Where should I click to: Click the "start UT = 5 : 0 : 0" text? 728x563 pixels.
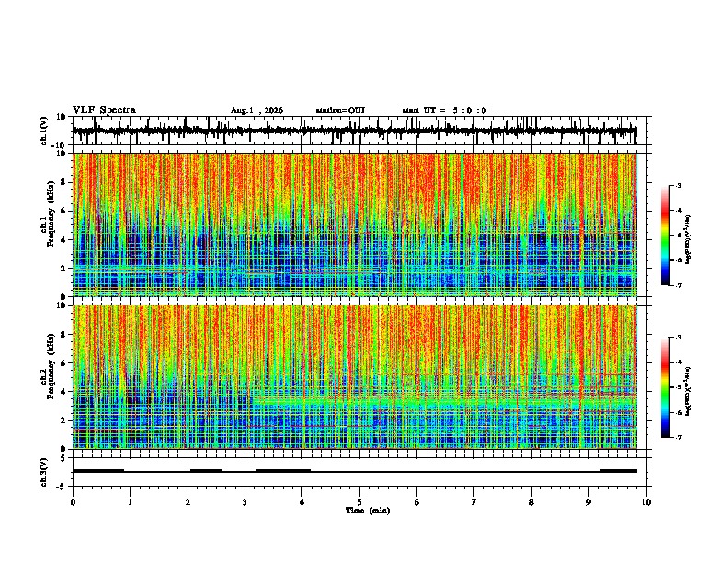pos(444,110)
